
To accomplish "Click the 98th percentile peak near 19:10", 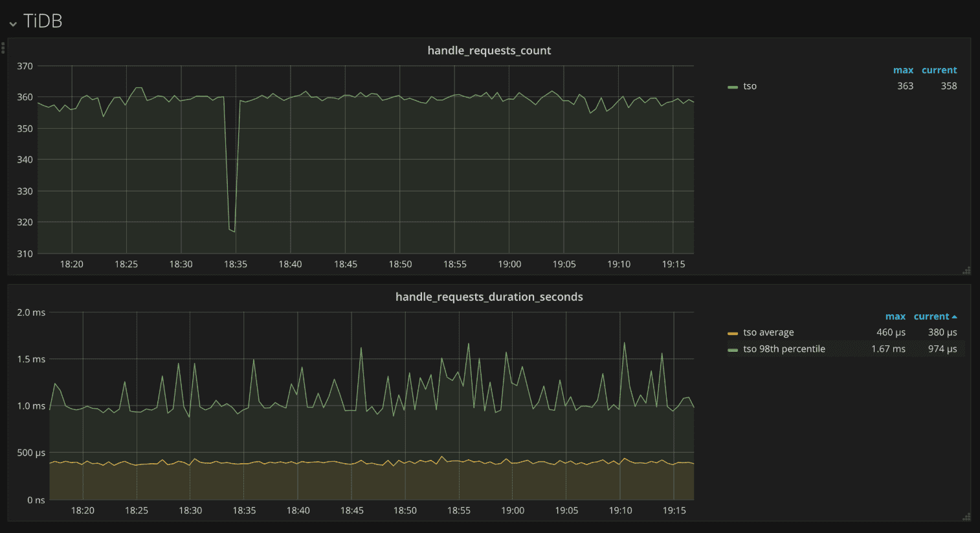I will click(x=624, y=343).
